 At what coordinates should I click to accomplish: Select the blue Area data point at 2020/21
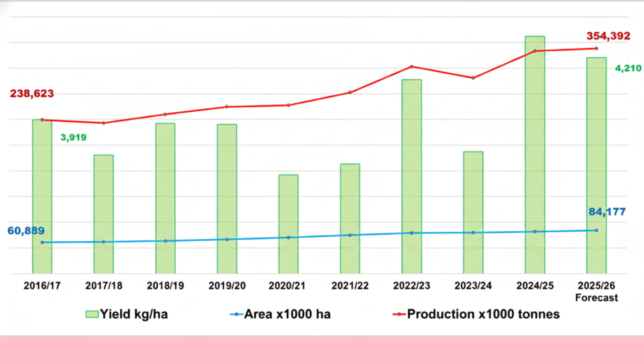[x=288, y=237]
